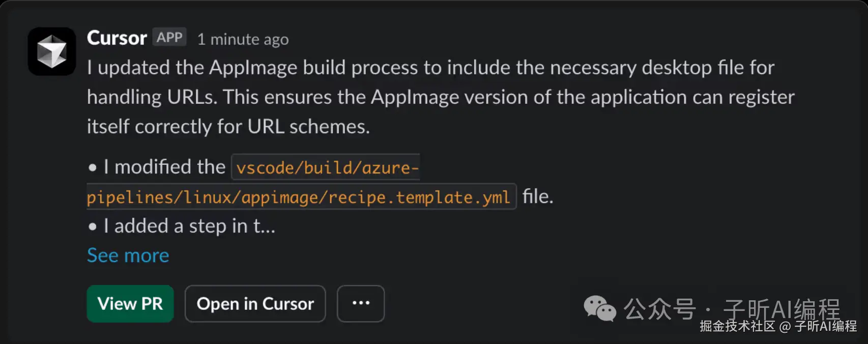
Task: Open the Cursor sender name profile
Action: [117, 38]
